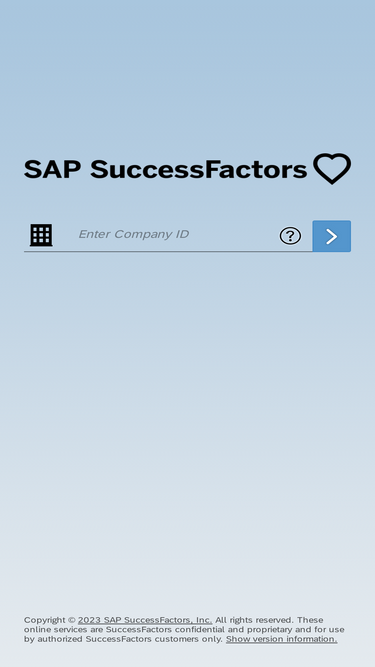Select the grid-style office building icon
Image resolution: width=375 pixels, height=667 pixels.
[41, 235]
